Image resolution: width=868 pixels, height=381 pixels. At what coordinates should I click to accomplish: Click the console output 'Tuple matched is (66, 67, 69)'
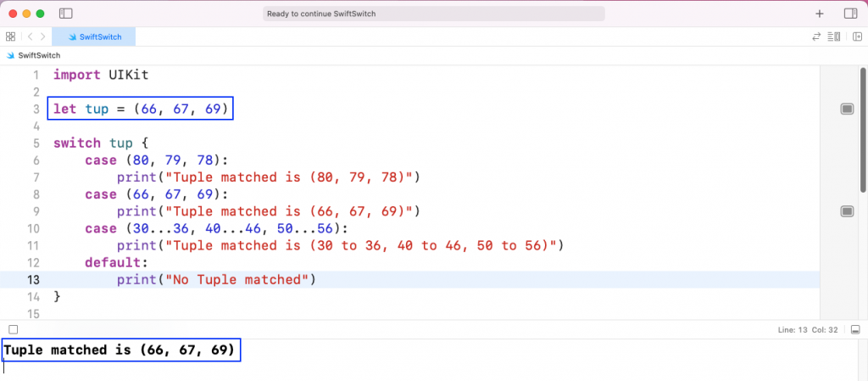coord(120,350)
